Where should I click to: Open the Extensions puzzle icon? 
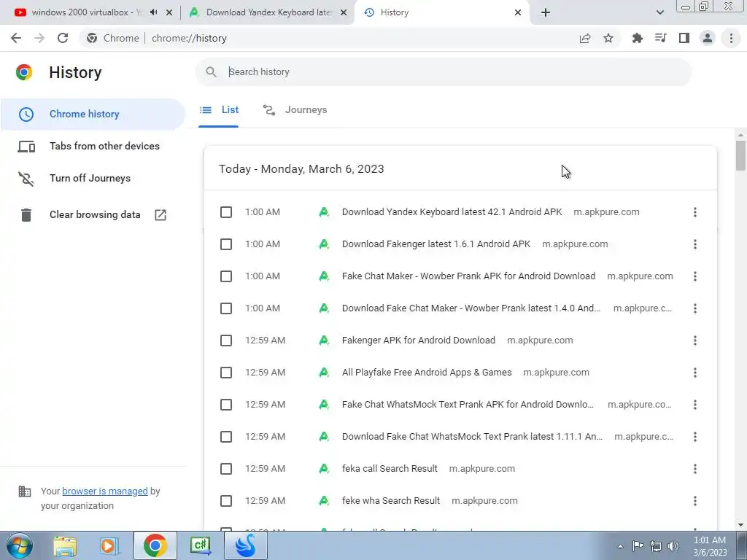click(637, 38)
